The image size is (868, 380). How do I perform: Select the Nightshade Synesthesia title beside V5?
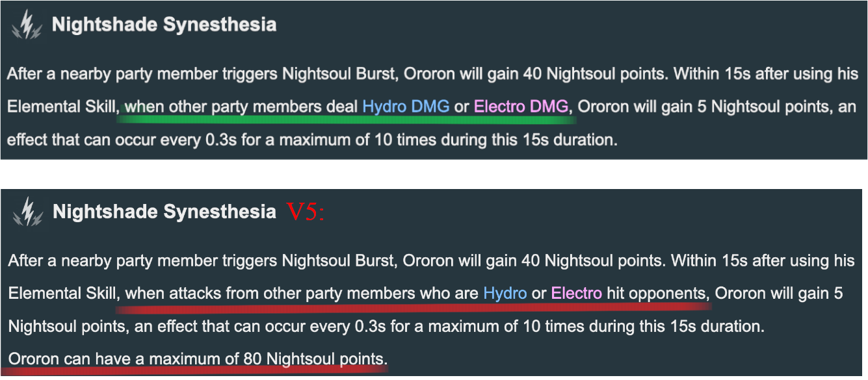coord(164,212)
